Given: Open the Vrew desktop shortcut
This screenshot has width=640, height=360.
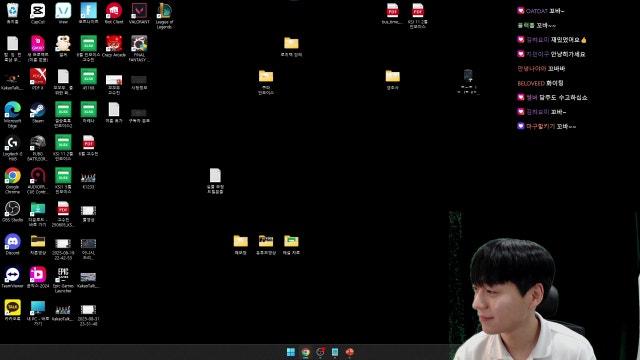Looking at the screenshot, I should 63,13.
